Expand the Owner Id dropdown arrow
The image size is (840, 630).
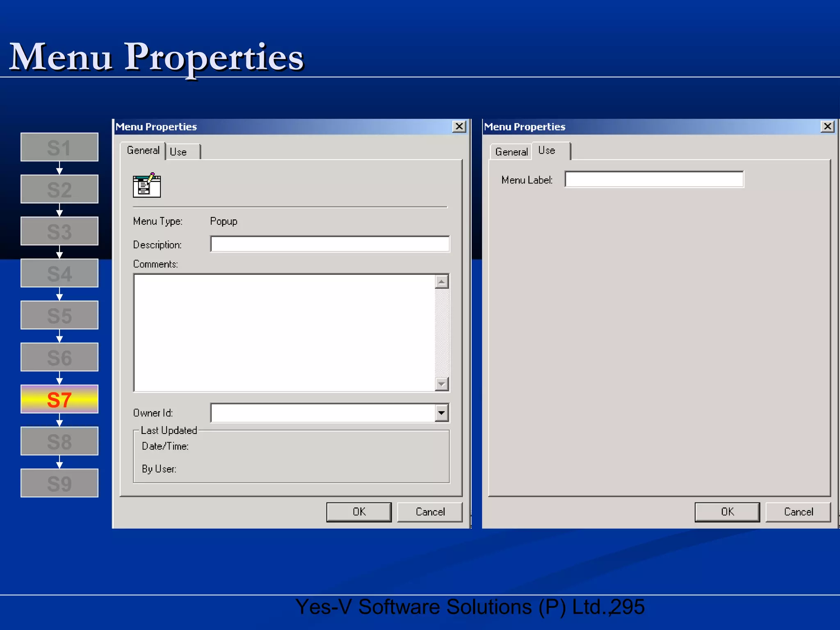tap(441, 413)
